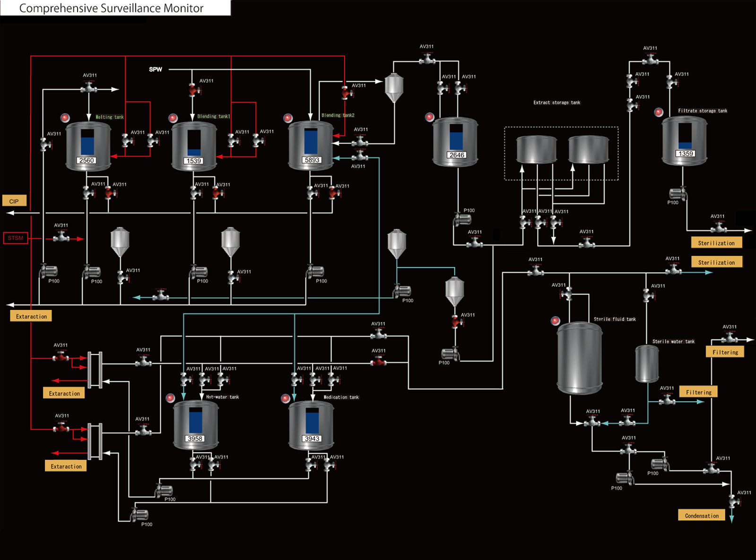Click the hopper feeding the Extract tank line
This screenshot has height=560, width=756.
pyautogui.click(x=393, y=87)
